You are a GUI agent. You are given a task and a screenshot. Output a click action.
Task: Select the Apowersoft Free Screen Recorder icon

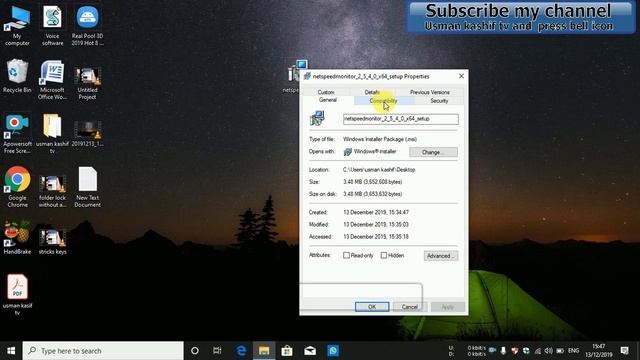(x=17, y=134)
